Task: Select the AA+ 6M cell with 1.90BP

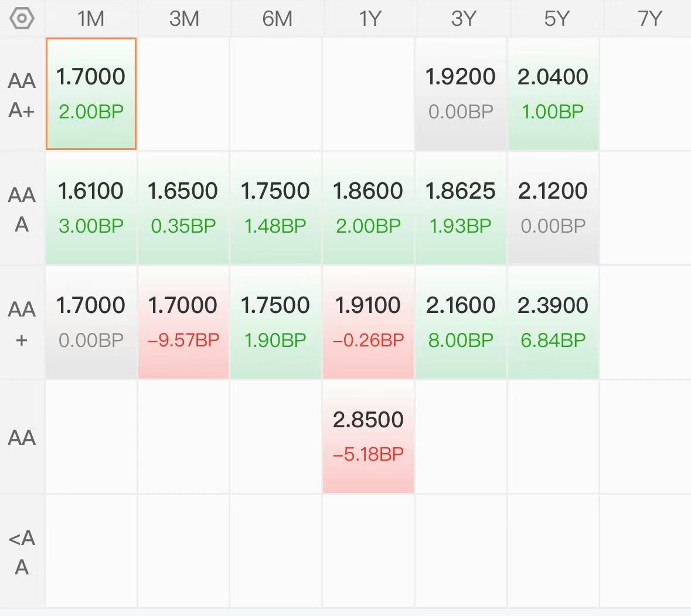Action: coord(276,322)
